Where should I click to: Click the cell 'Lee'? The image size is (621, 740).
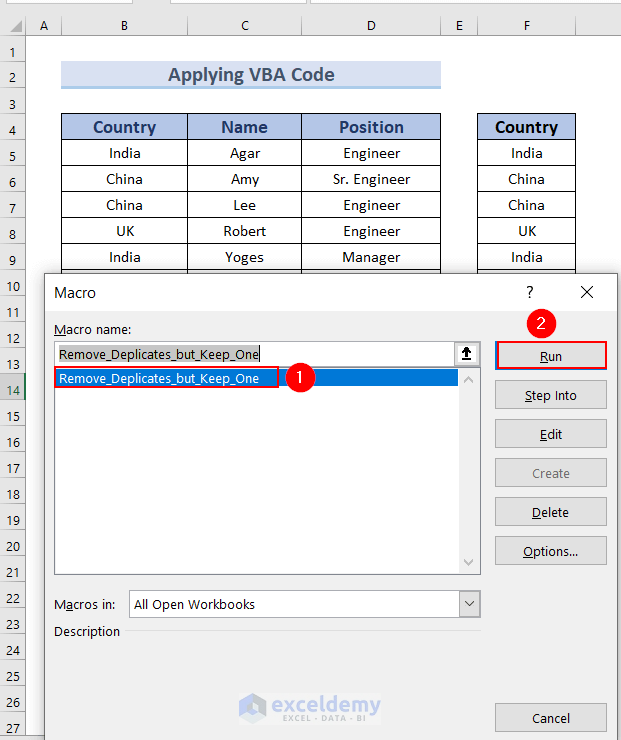pyautogui.click(x=244, y=205)
